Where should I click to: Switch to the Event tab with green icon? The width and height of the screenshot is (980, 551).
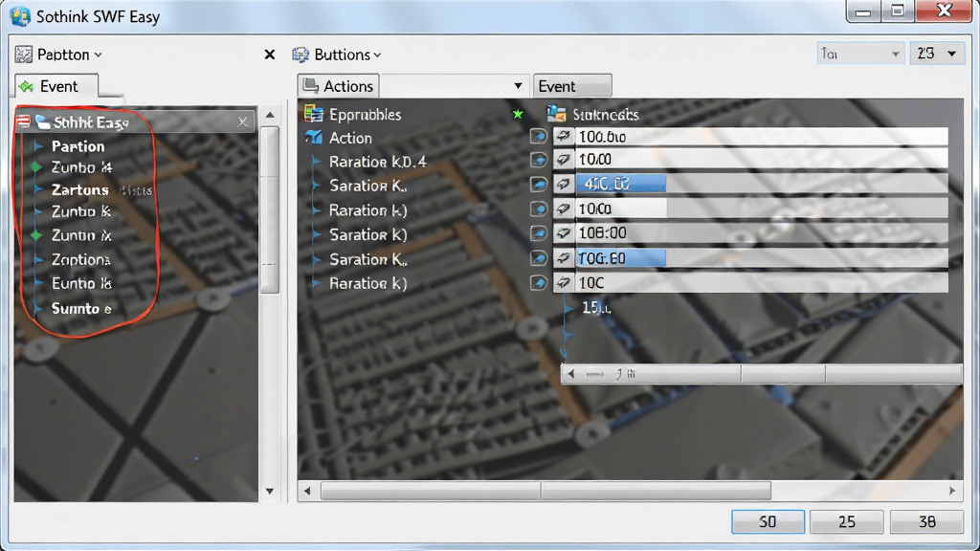coord(56,86)
